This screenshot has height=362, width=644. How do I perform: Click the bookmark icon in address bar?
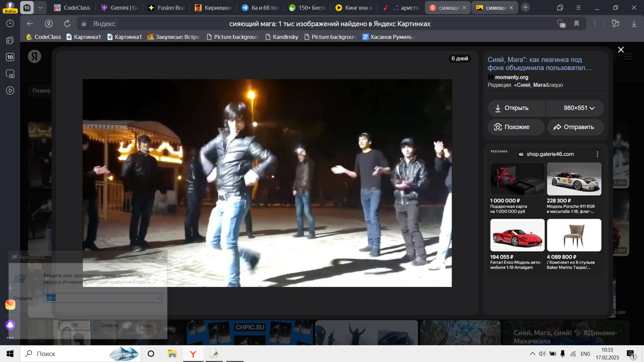pyautogui.click(x=577, y=24)
